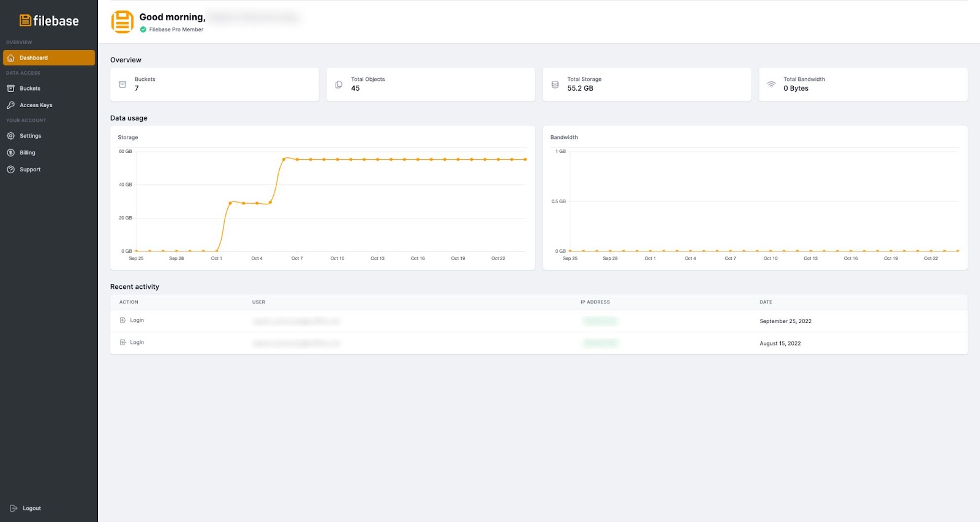Open the Buckets page
The width and height of the screenshot is (980, 522).
coord(30,89)
